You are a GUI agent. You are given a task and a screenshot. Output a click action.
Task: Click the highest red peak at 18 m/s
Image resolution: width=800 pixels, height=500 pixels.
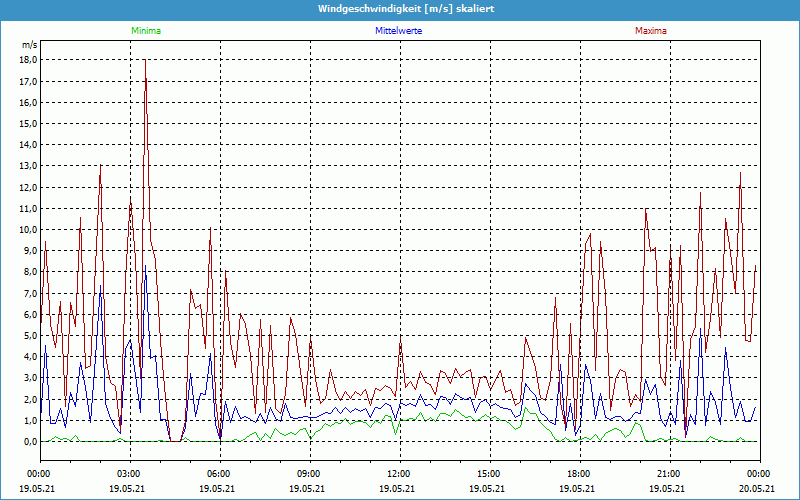(x=146, y=61)
